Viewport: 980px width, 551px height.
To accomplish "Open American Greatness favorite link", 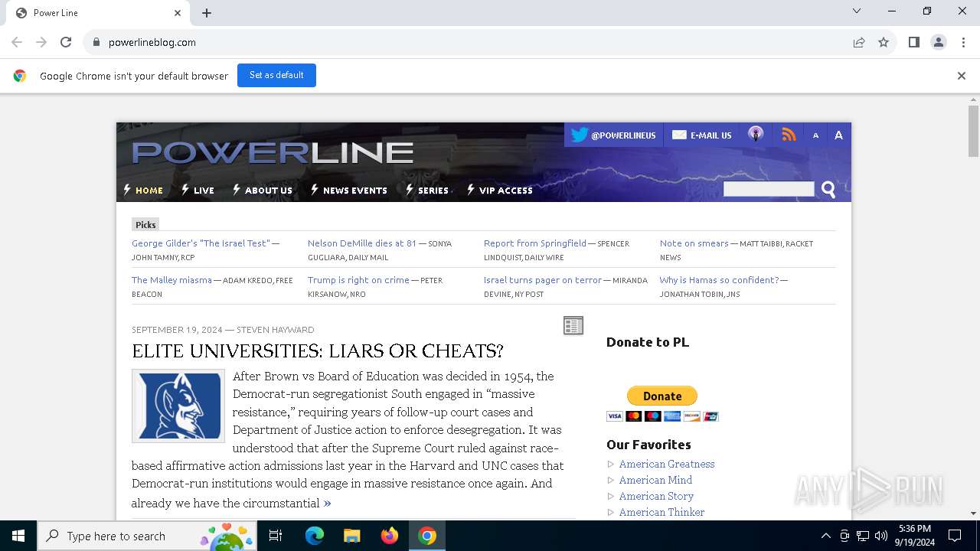I will 667,464.
